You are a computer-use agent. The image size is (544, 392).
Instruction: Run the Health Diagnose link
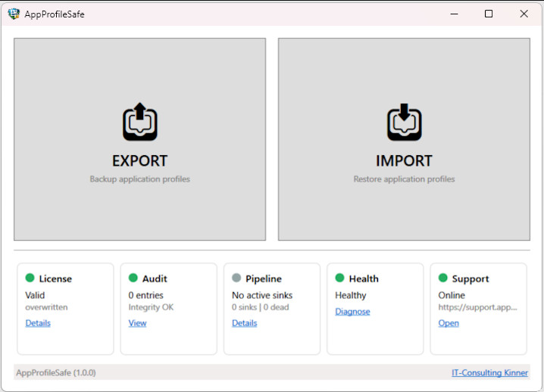coord(352,312)
